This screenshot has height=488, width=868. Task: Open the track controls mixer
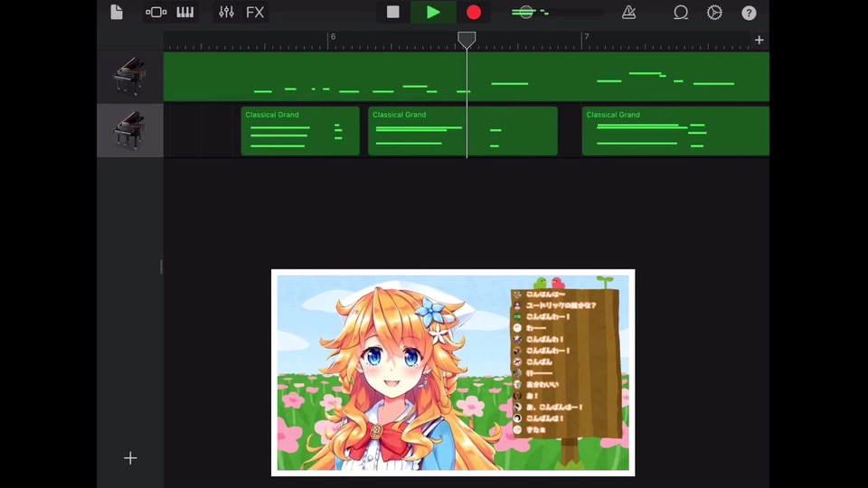tap(226, 12)
